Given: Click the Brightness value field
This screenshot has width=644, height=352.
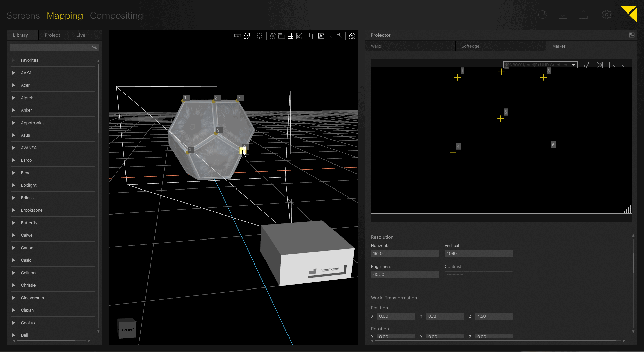Looking at the screenshot, I should click(405, 275).
